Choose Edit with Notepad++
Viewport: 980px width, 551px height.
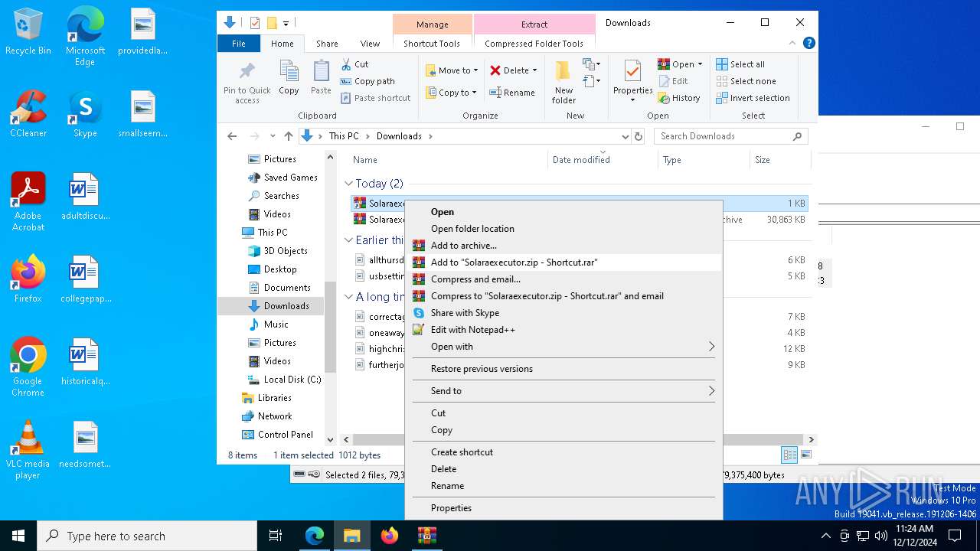pyautogui.click(x=563, y=330)
